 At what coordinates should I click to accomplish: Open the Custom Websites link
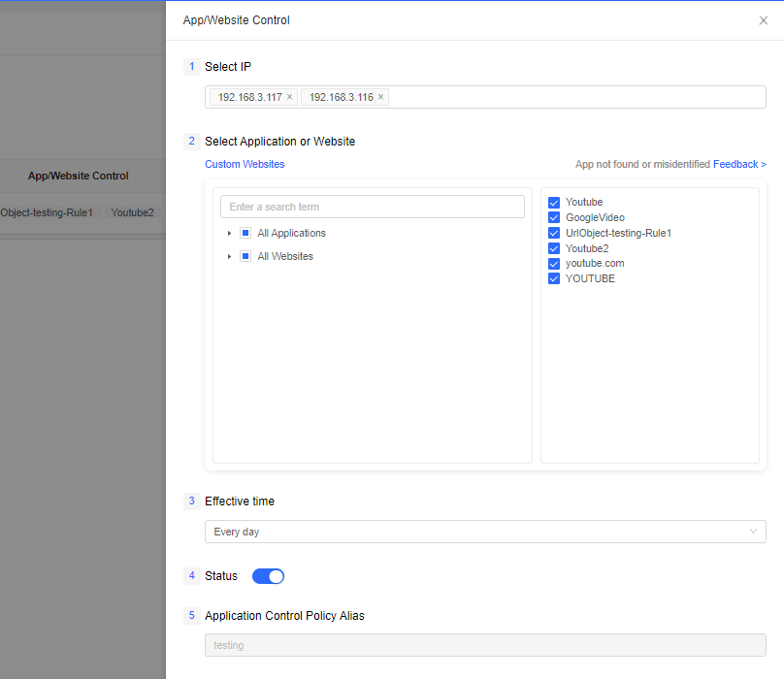[245, 164]
